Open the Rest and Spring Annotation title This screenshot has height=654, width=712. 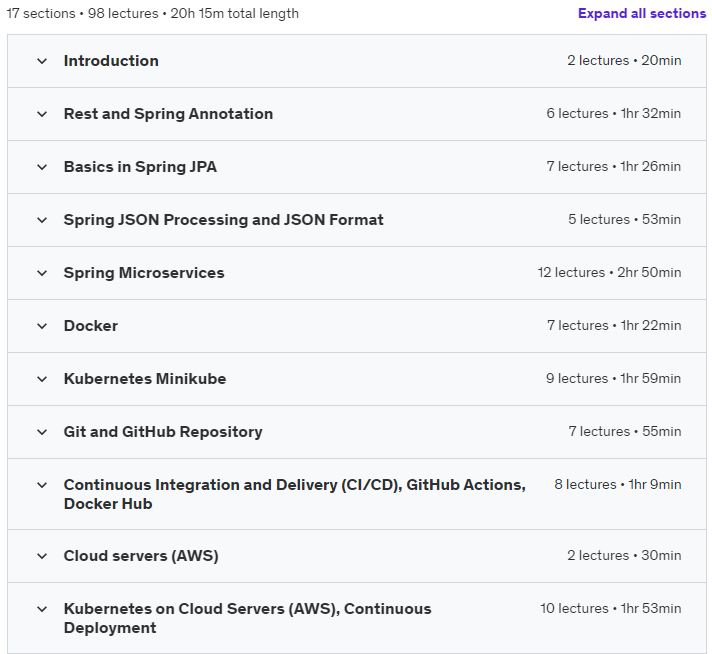coord(168,114)
